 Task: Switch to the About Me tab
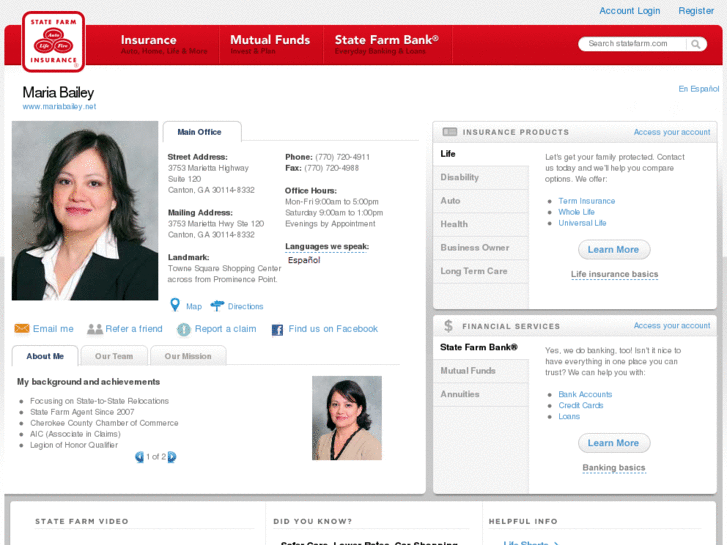pos(45,356)
